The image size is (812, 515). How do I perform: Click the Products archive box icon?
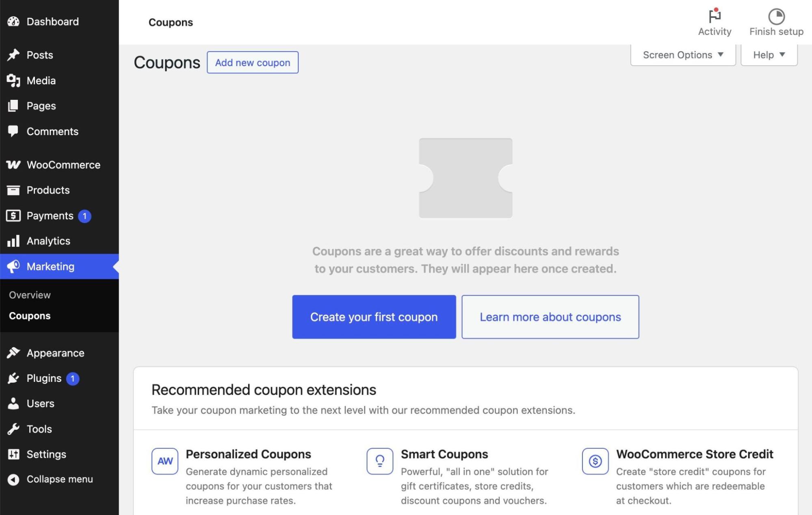pos(13,190)
